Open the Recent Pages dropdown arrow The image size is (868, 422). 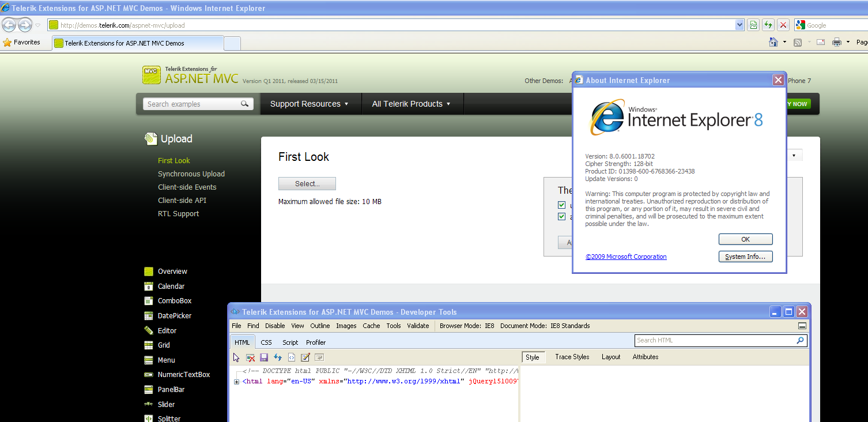point(37,25)
